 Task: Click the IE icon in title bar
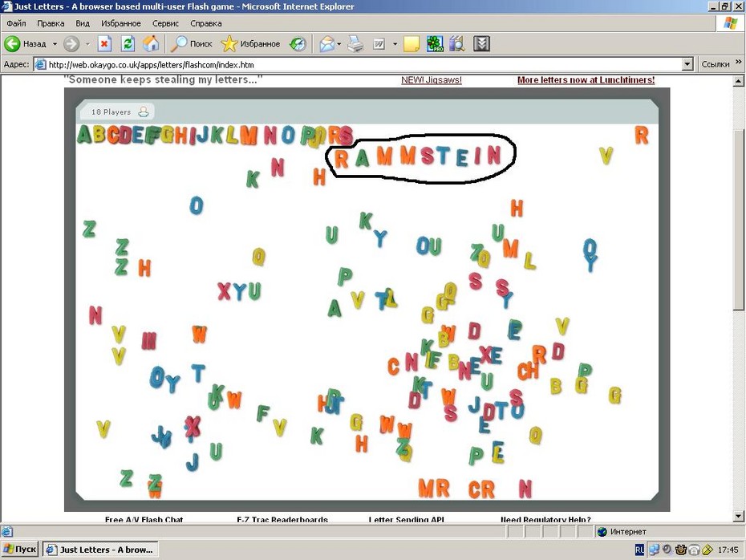(x=6, y=6)
